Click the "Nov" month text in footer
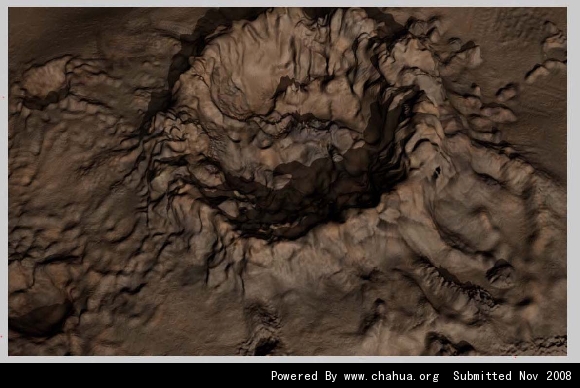The height and width of the screenshot is (388, 580). (x=528, y=376)
